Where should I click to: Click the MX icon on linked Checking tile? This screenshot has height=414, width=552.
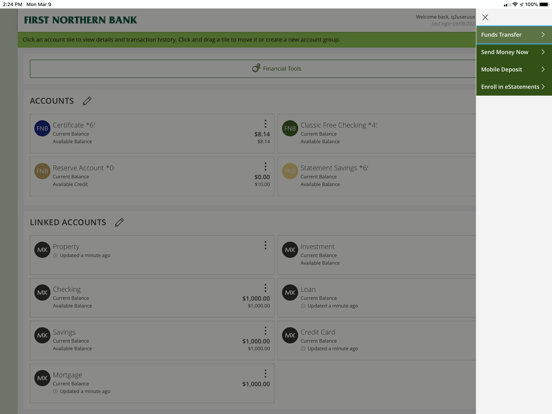[42, 293]
